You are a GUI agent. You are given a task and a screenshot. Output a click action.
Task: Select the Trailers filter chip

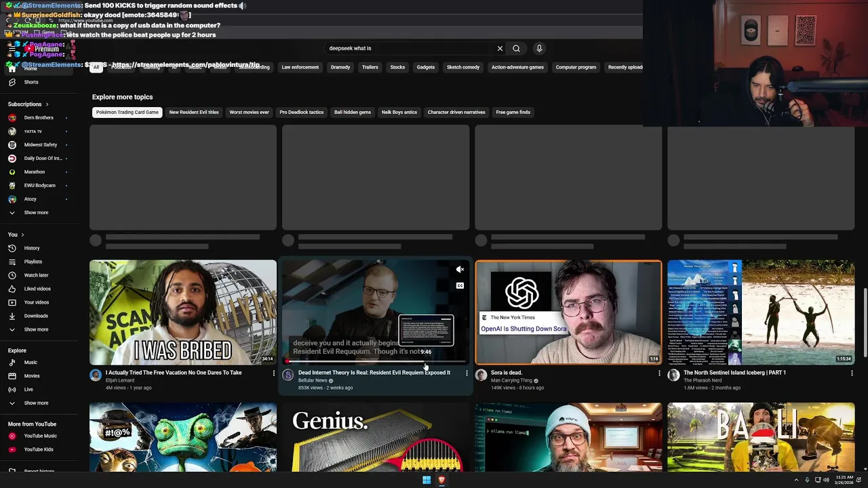(370, 67)
